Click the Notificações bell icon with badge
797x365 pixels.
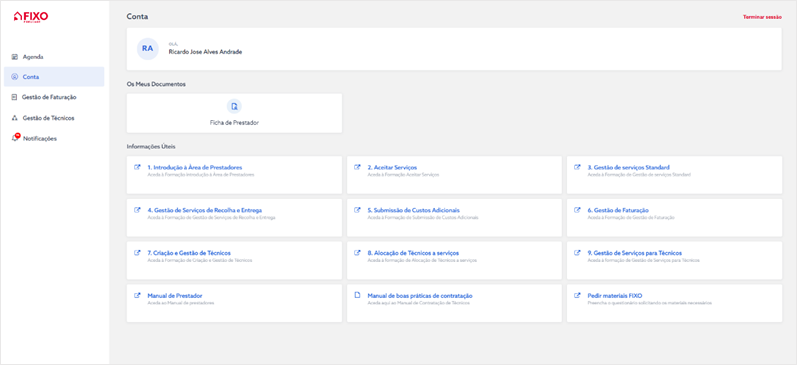coord(15,138)
